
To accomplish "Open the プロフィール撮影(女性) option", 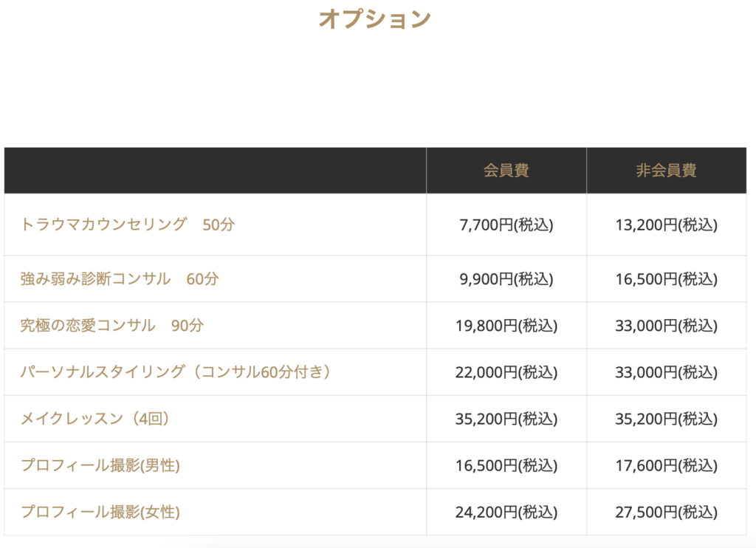I will tap(100, 512).
